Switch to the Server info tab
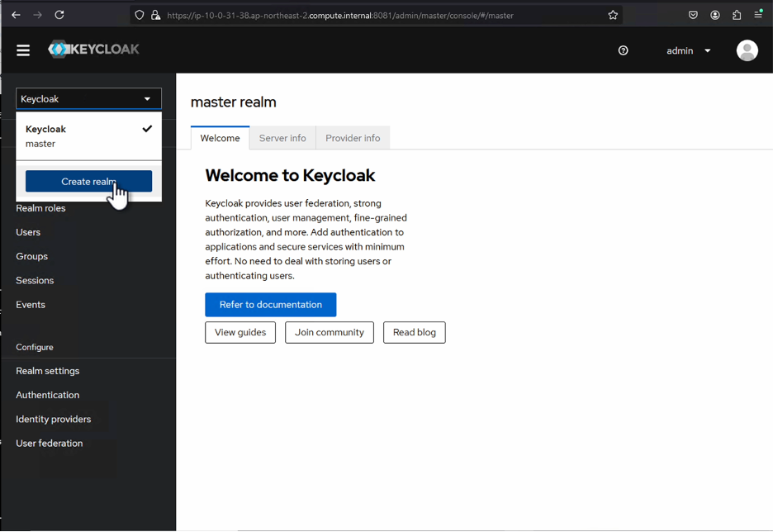 pyautogui.click(x=282, y=138)
